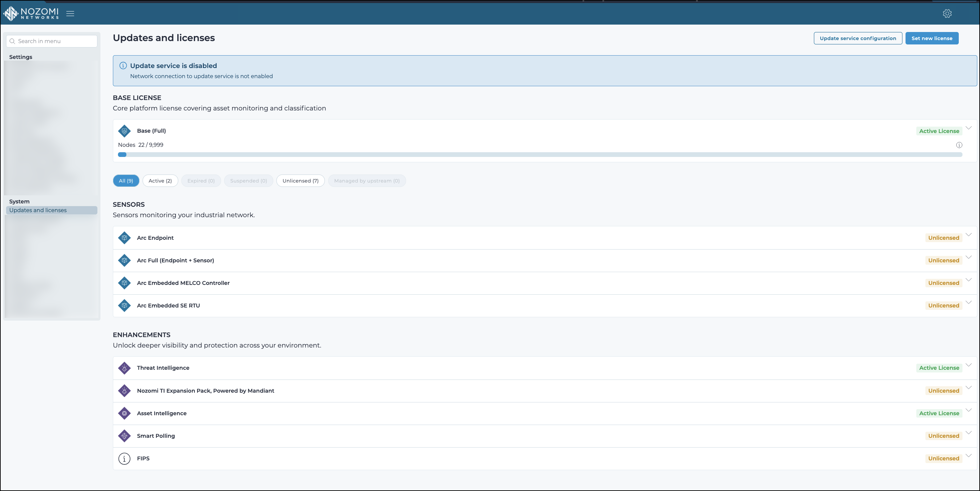Click the nodes usage progress bar
This screenshot has width=980, height=491.
pyautogui.click(x=540, y=155)
